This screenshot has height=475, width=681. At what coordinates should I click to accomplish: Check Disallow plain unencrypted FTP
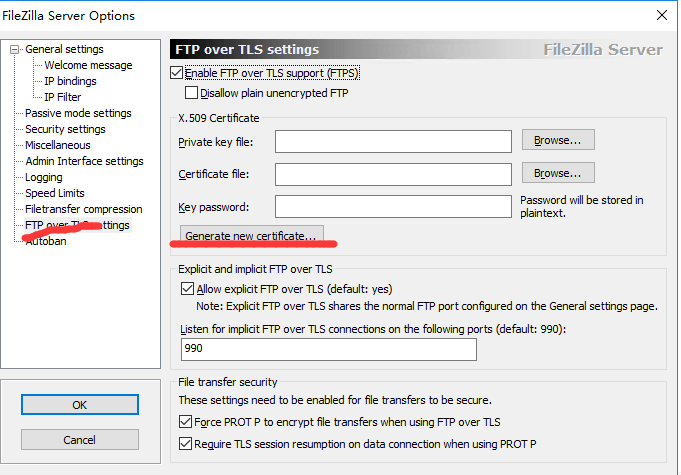(x=193, y=93)
